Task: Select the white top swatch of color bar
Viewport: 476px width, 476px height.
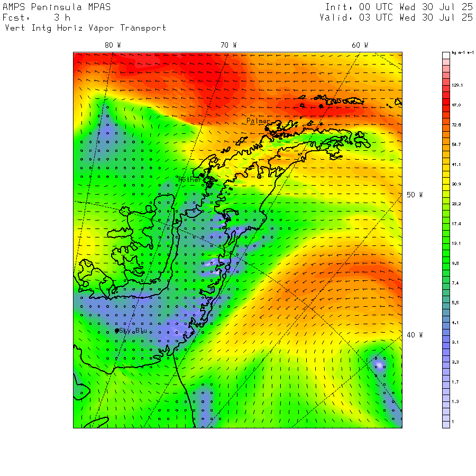Action: point(446,56)
